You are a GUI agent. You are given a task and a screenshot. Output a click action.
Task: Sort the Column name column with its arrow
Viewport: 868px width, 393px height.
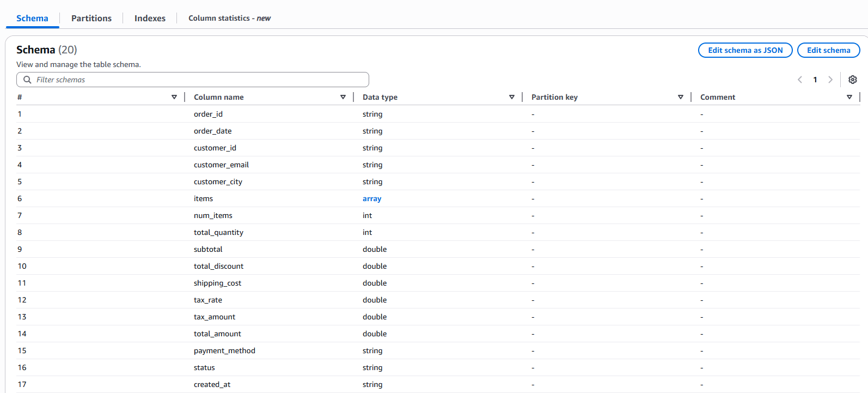[x=343, y=97]
